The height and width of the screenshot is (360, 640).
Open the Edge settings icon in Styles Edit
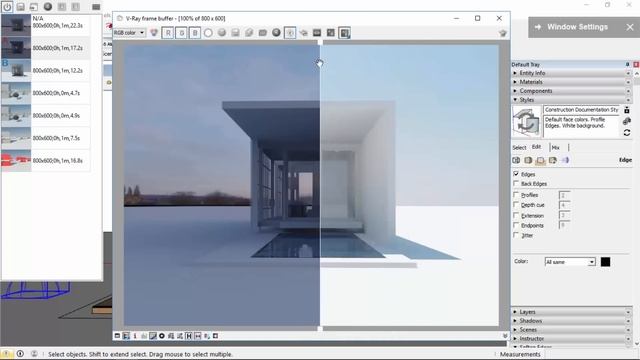tap(516, 160)
